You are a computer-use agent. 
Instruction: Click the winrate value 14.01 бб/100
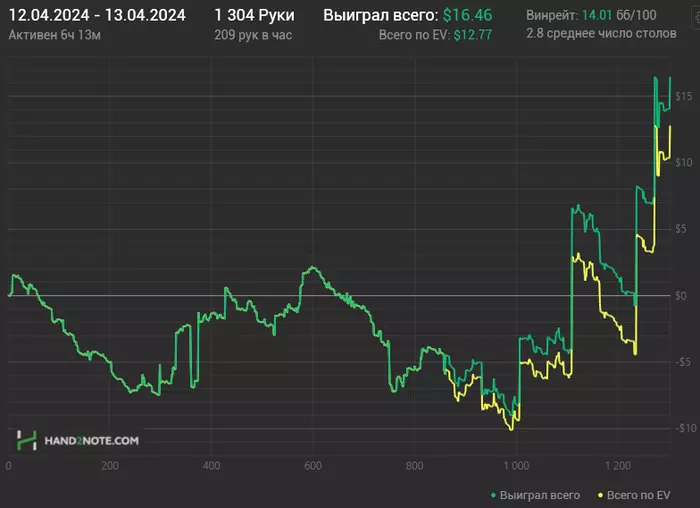coord(619,15)
